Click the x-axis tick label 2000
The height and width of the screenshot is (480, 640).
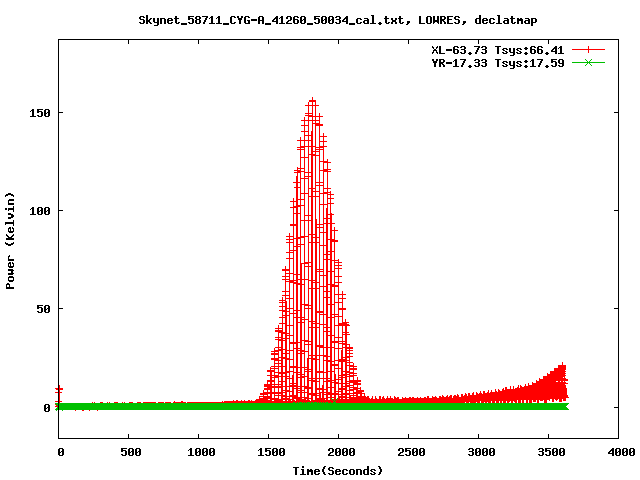pos(341,452)
